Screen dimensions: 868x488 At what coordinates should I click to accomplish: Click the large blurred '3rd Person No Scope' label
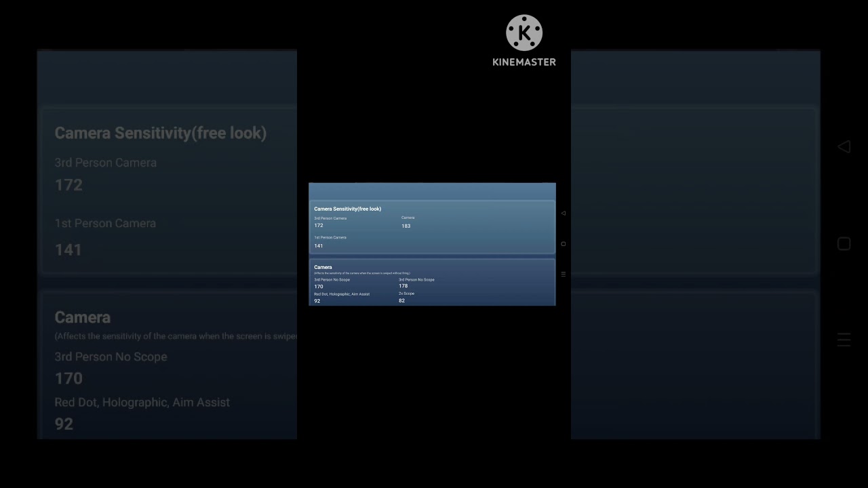[x=111, y=357]
